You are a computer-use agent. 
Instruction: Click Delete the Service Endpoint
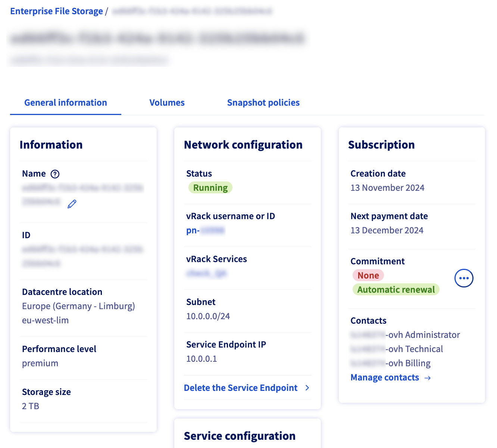(x=240, y=388)
